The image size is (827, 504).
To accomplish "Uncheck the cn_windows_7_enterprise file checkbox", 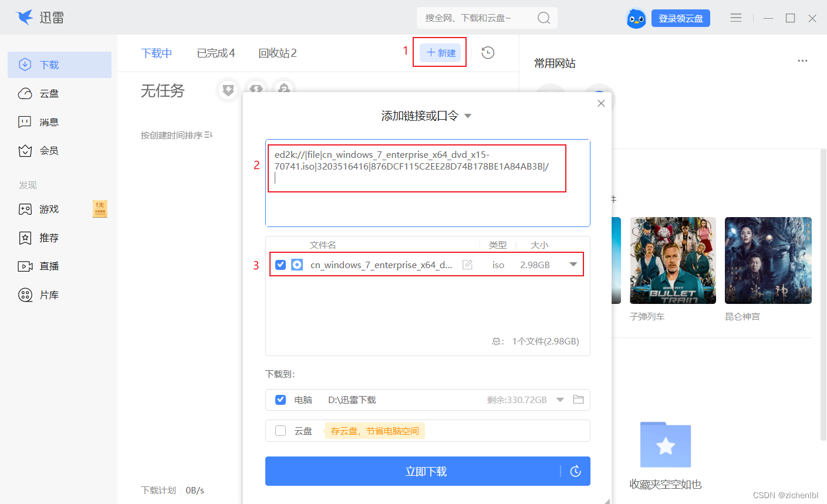I will [281, 265].
